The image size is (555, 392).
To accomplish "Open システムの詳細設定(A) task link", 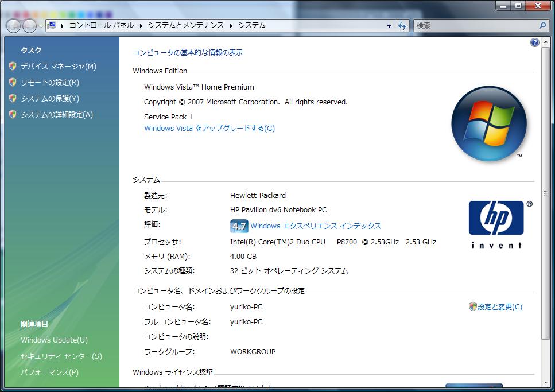I will 57,115.
